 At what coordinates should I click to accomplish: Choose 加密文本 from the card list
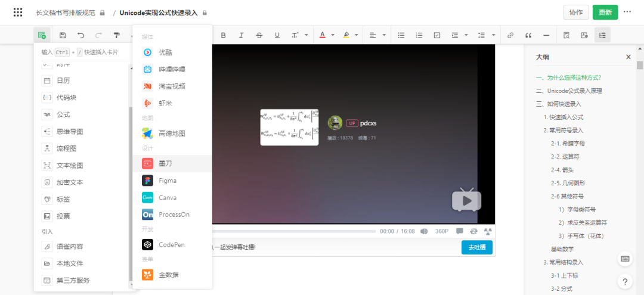pos(81,182)
